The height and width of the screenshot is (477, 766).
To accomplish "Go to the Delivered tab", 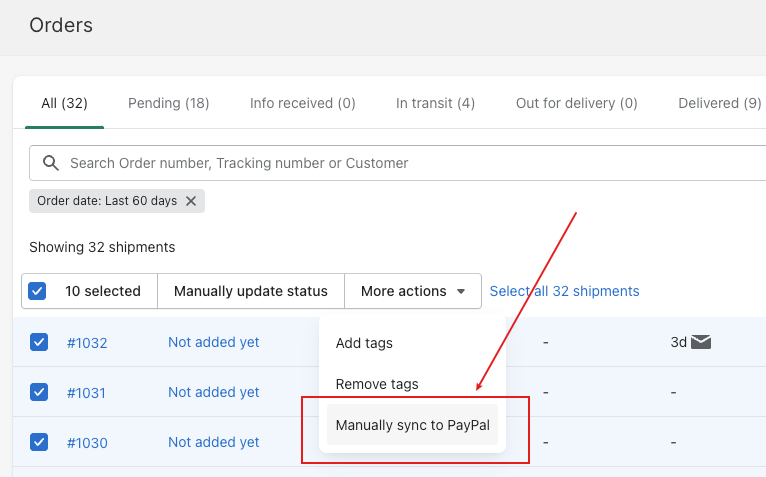I will coord(720,103).
